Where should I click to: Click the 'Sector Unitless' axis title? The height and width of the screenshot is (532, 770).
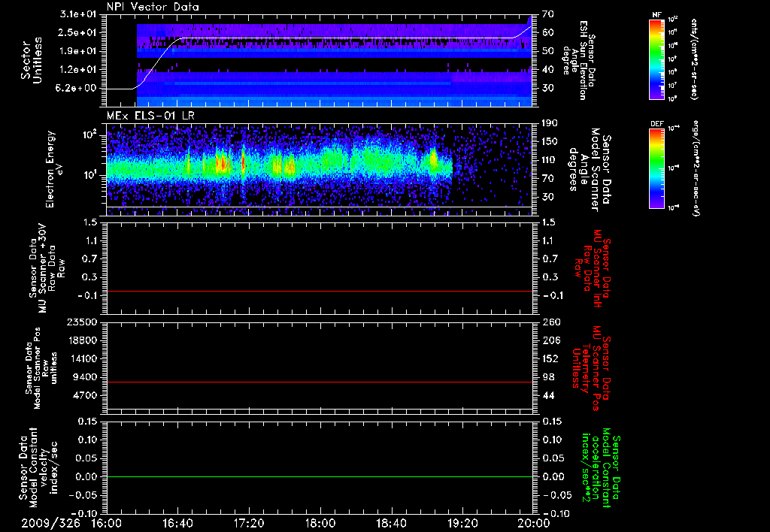pyautogui.click(x=31, y=60)
